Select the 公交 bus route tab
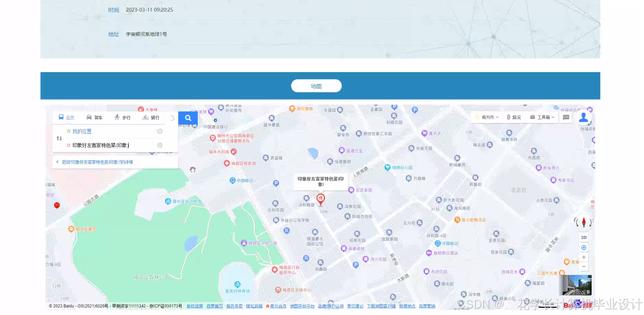 pos(67,118)
